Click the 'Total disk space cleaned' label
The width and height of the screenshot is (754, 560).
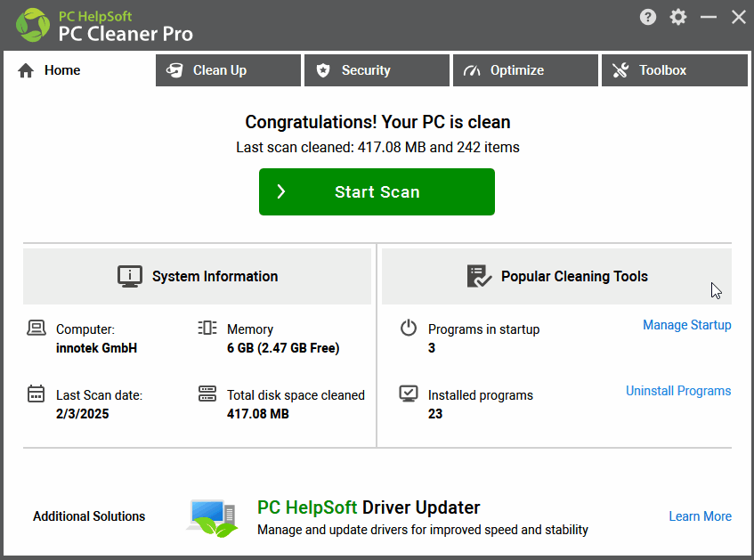click(x=296, y=395)
